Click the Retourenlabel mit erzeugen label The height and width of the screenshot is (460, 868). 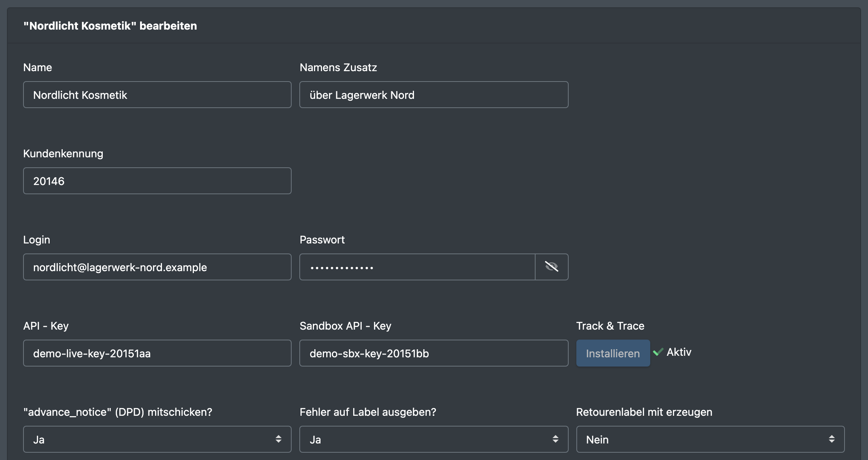click(644, 412)
